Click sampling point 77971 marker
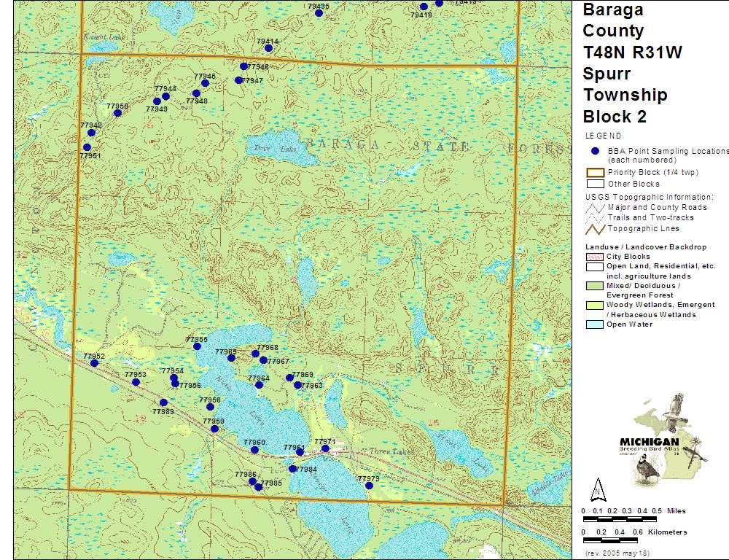Image resolution: width=729 pixels, height=560 pixels. (325, 448)
